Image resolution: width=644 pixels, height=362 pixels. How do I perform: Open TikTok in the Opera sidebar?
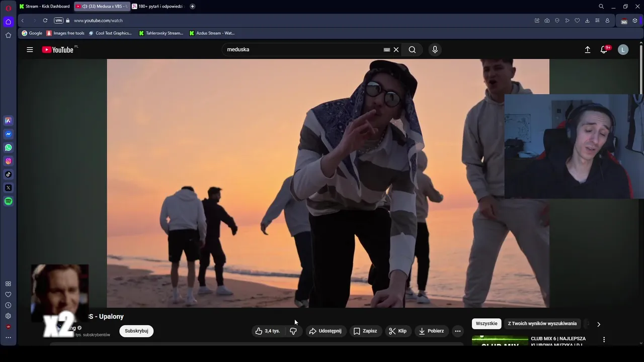8,174
